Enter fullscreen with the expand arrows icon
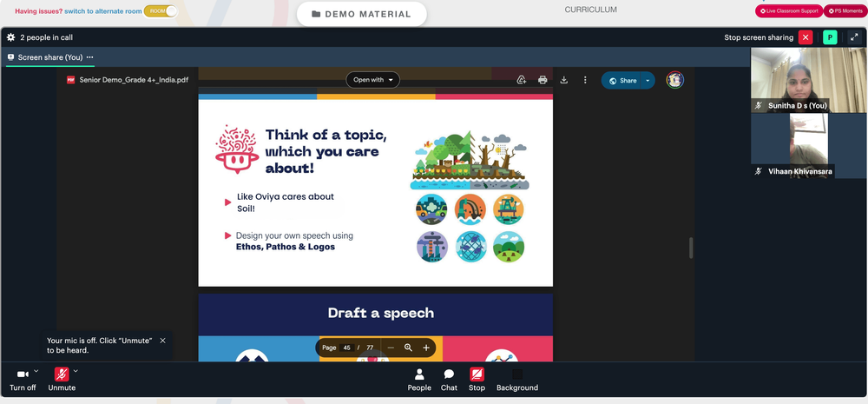Viewport: 868px width, 404px height. tap(854, 37)
